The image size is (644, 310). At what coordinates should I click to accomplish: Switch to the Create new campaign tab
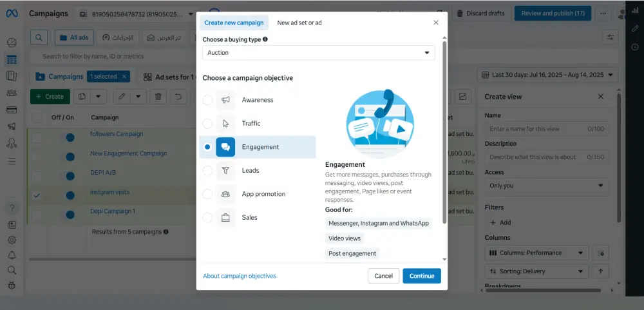click(x=234, y=23)
